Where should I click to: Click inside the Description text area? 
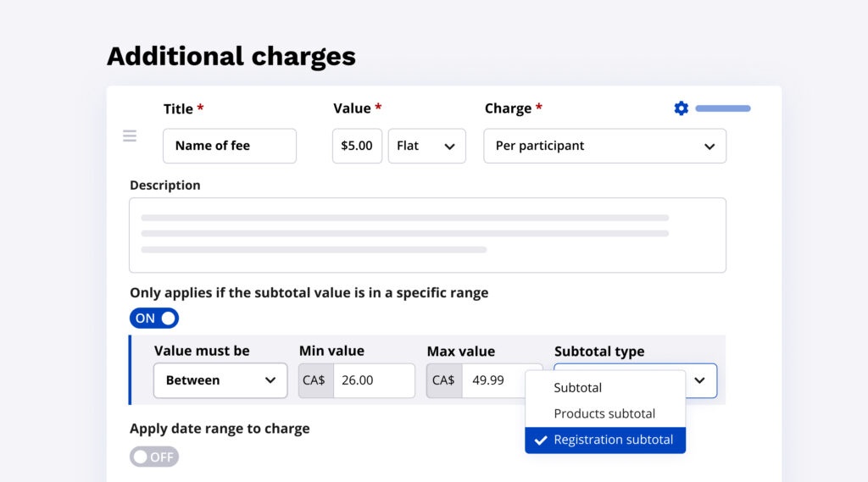pos(427,235)
